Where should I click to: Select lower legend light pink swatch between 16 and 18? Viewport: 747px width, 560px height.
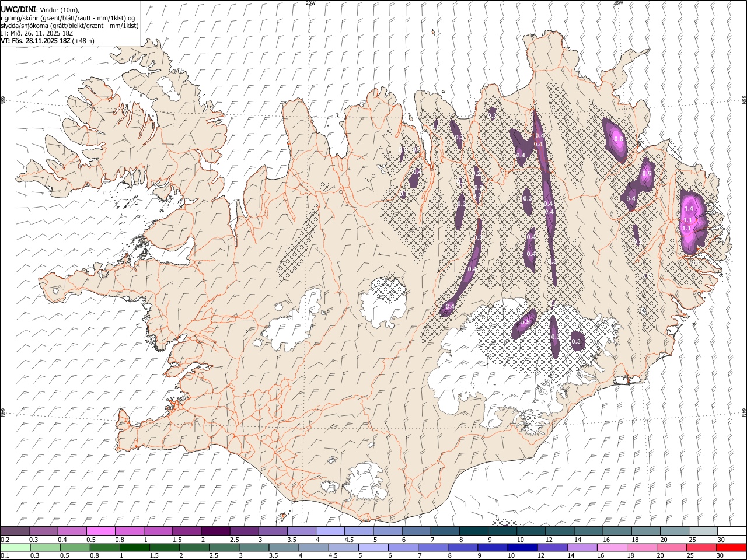coord(612,547)
